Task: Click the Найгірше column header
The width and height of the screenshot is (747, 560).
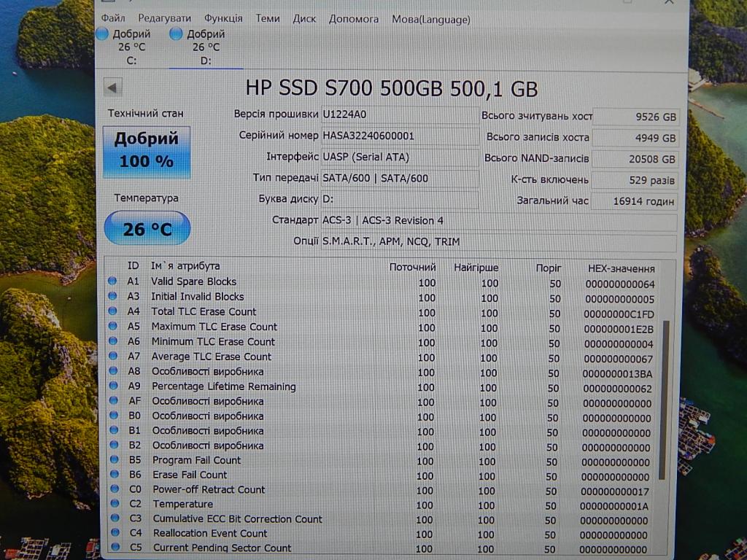Action: (476, 268)
